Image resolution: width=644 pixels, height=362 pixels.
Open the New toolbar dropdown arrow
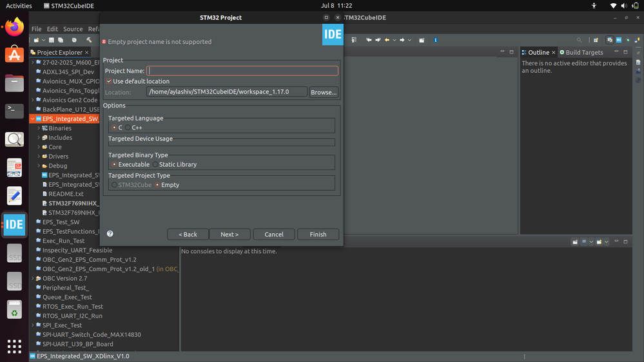(x=43, y=40)
